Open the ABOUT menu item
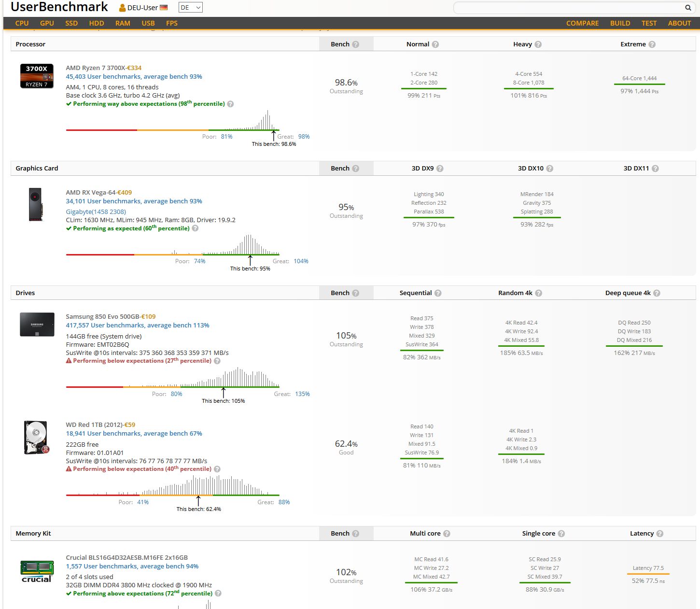700x609 pixels. tap(679, 23)
